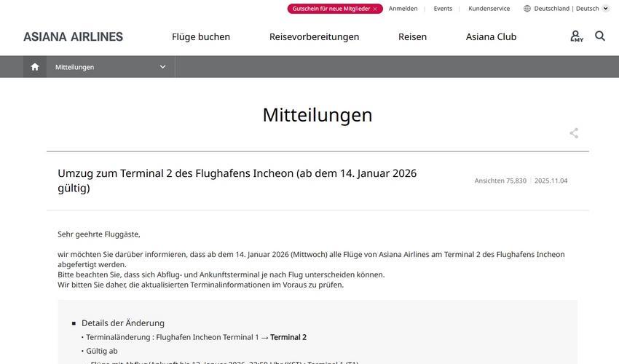Click the home icon in breadcrumb bar
Image resolution: width=619 pixels, height=364 pixels.
pos(35,67)
